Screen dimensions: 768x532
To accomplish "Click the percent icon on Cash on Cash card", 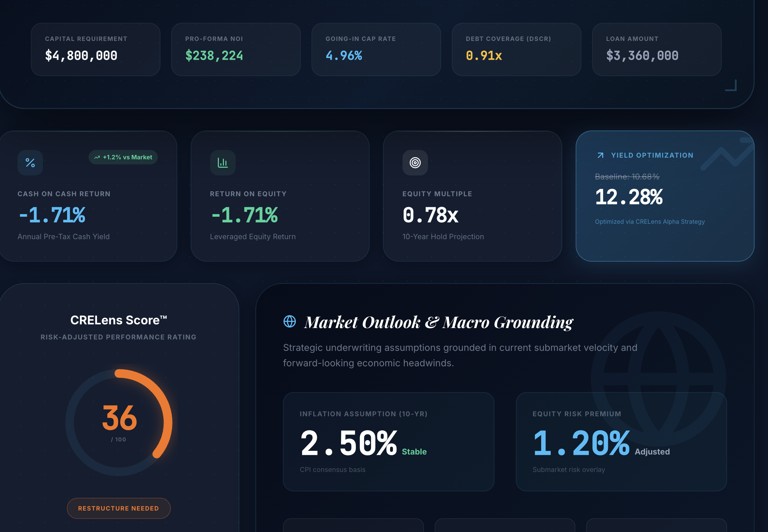I will [30, 163].
